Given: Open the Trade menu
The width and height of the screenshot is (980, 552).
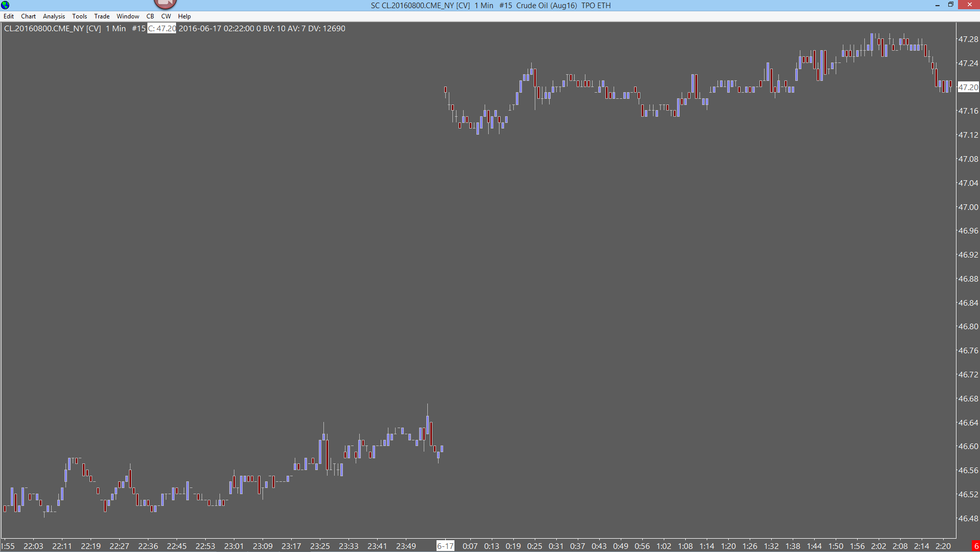Looking at the screenshot, I should [102, 16].
